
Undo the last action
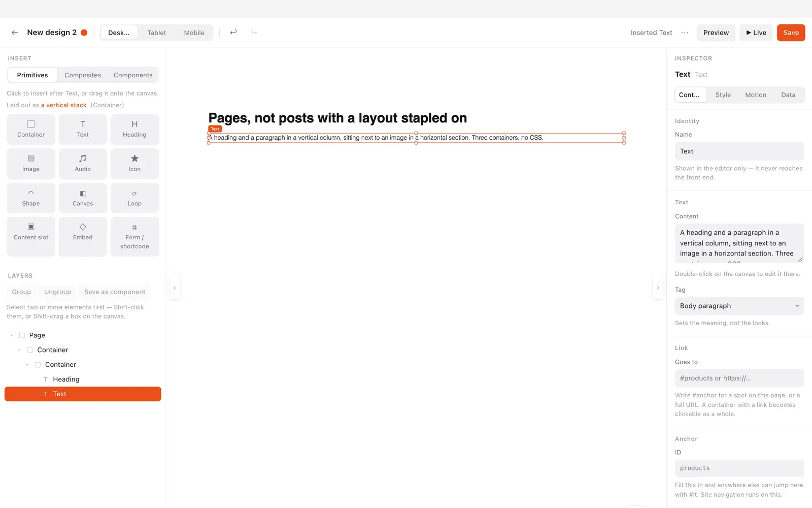click(233, 33)
